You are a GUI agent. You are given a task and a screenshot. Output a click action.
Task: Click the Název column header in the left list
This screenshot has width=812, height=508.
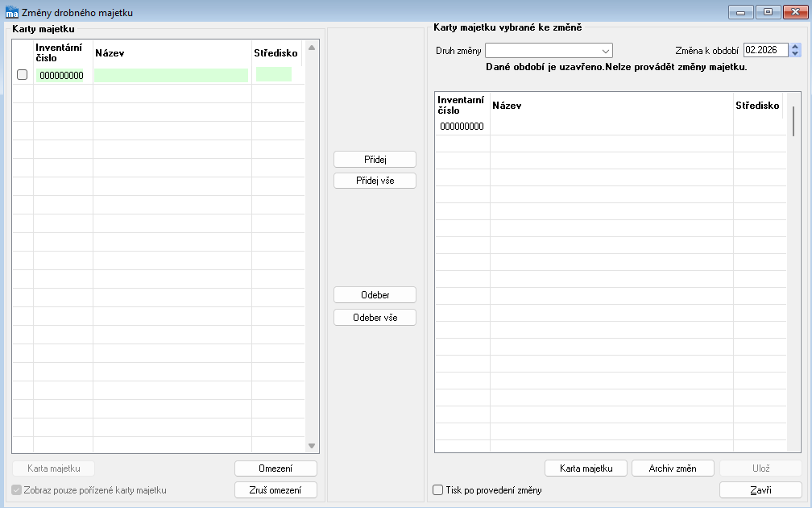(110, 53)
